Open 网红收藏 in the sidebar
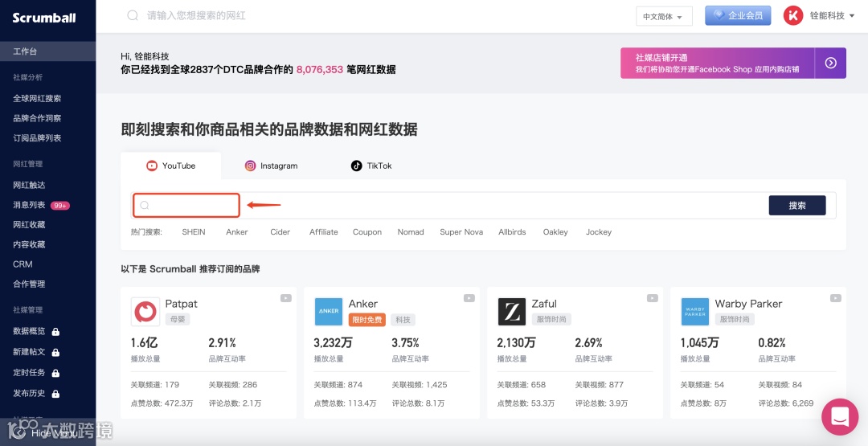The image size is (868, 446). pyautogui.click(x=30, y=225)
